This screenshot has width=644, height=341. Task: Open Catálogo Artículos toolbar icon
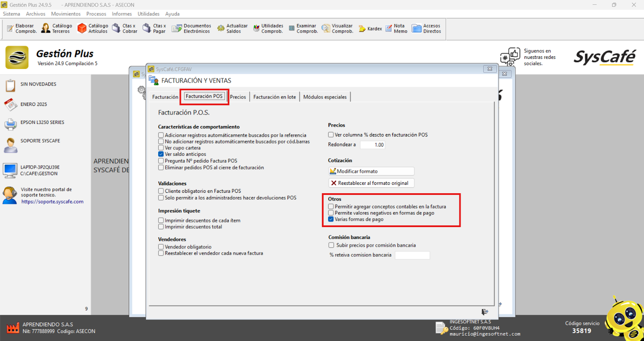point(82,29)
